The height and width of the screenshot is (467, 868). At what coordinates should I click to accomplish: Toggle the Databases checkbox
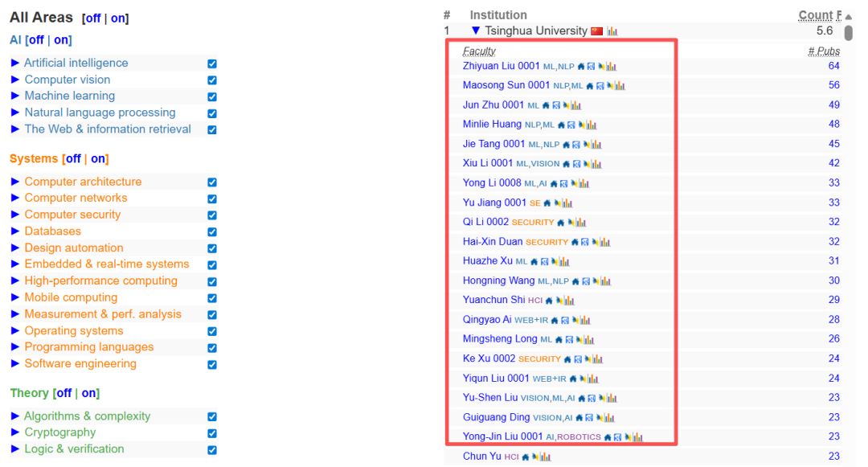[212, 231]
